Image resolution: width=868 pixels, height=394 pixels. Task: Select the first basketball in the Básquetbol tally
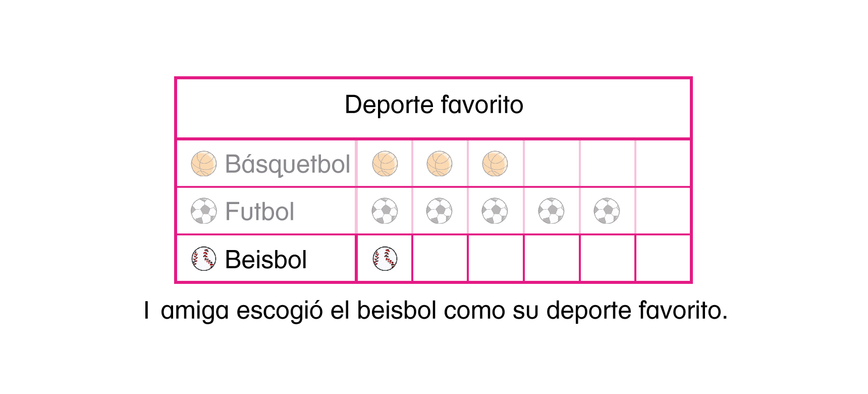(x=385, y=164)
